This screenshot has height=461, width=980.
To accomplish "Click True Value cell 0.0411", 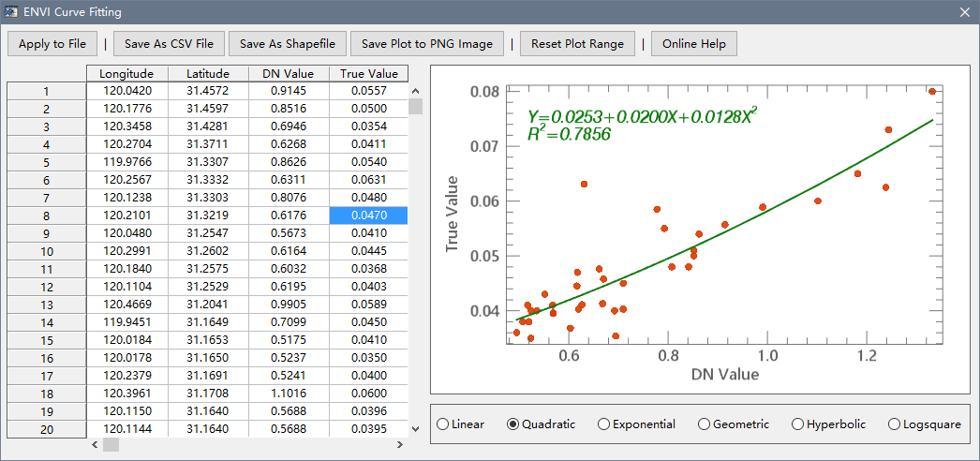I will click(369, 144).
